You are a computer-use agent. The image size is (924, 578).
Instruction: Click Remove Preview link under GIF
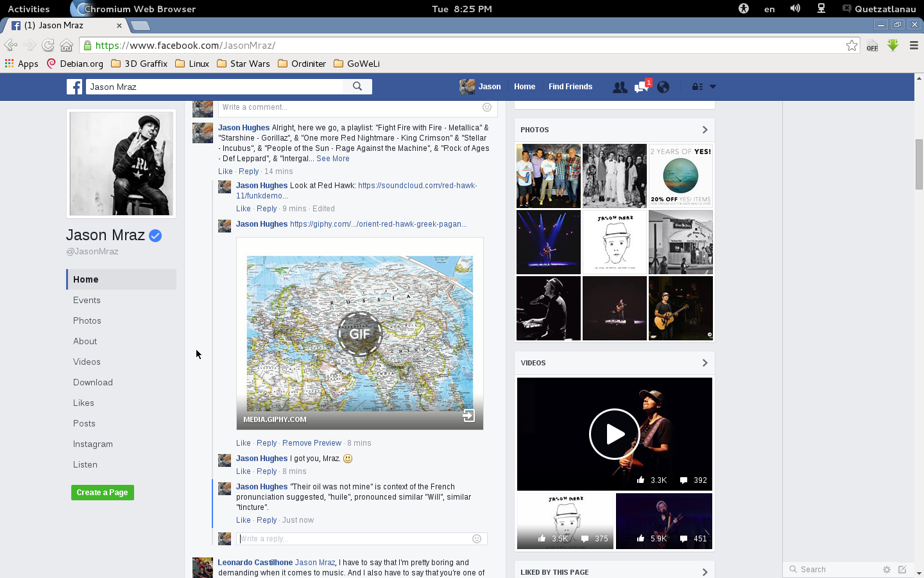(x=312, y=443)
